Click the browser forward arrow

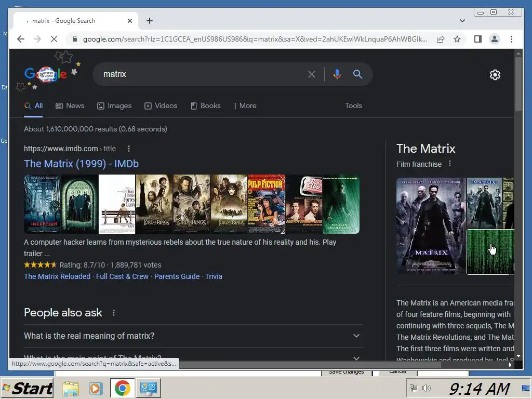coord(37,39)
